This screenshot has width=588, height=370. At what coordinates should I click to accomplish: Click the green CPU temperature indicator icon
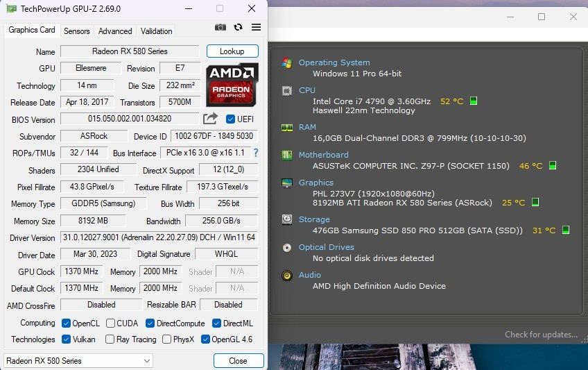tap(474, 101)
